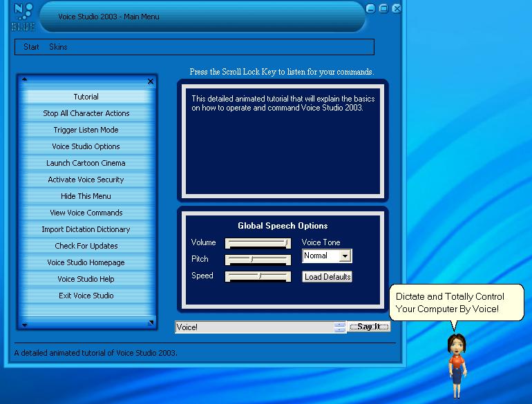Adjust the Pitch slider
The width and height of the screenshot is (532, 404).
[x=258, y=260]
